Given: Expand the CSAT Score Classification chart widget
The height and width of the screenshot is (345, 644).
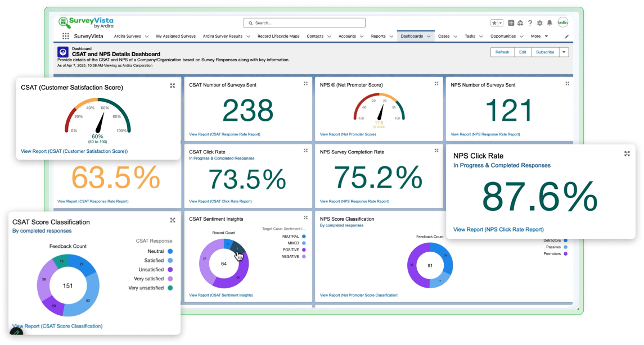Looking at the screenshot, I should [173, 220].
